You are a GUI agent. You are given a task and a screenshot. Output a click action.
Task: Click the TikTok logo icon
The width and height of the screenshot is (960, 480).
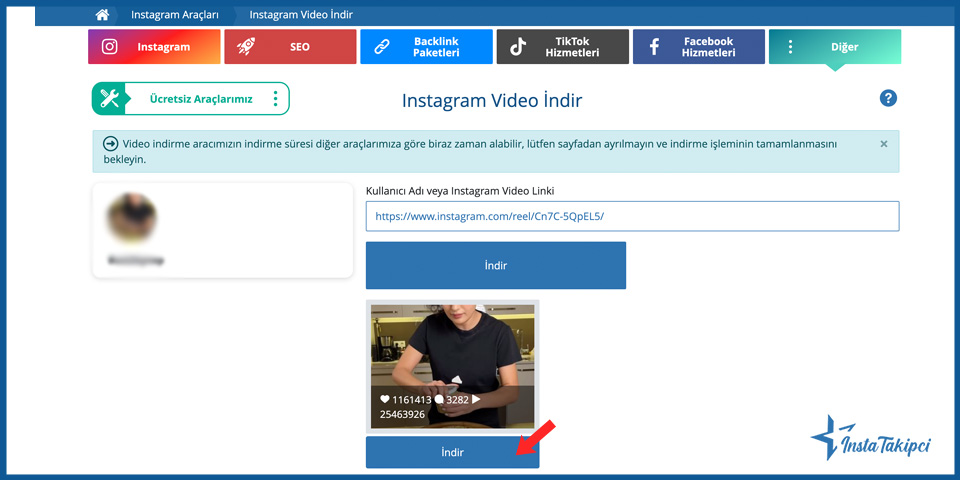click(518, 47)
